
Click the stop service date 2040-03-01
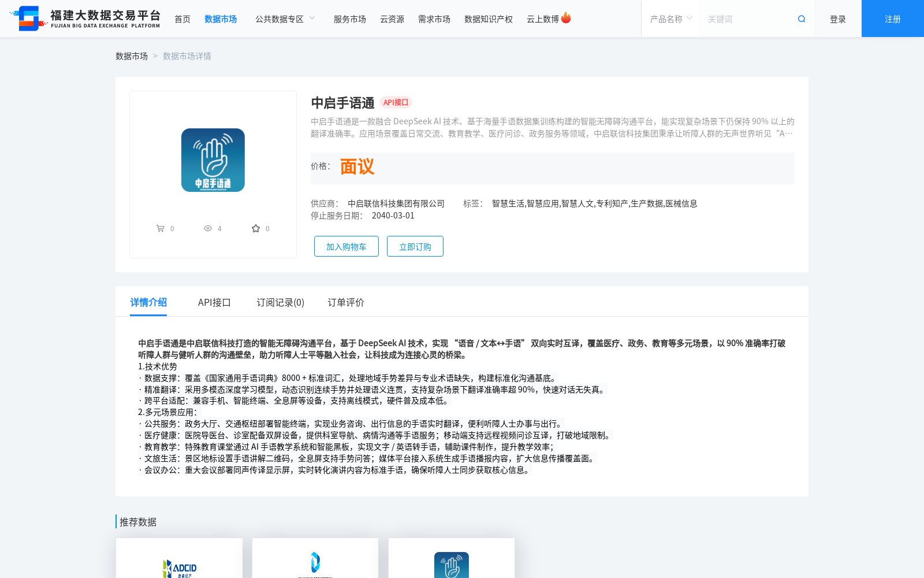(393, 216)
